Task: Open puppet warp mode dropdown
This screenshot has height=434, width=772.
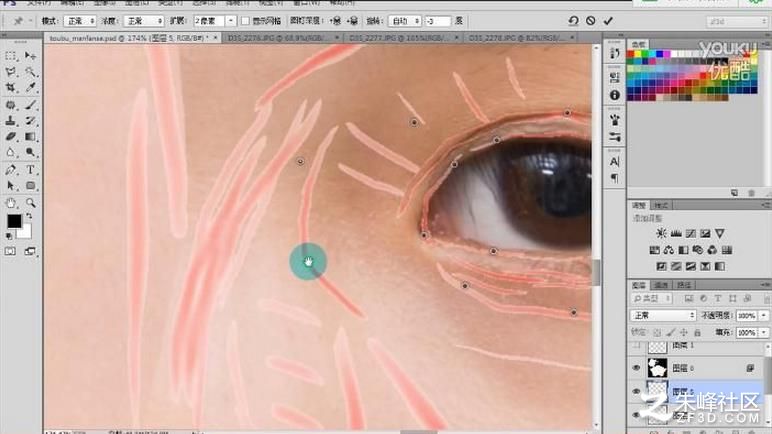Action: click(x=80, y=21)
